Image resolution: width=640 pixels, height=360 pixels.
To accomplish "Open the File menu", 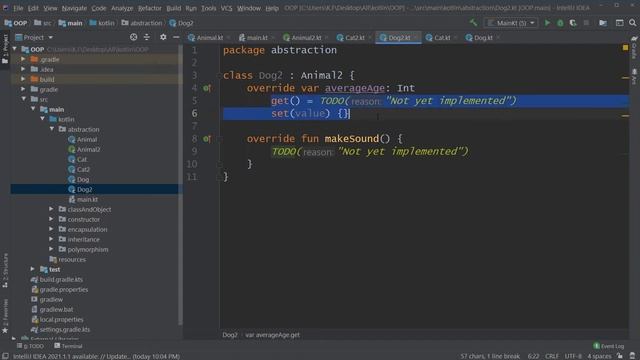I will click(18, 8).
